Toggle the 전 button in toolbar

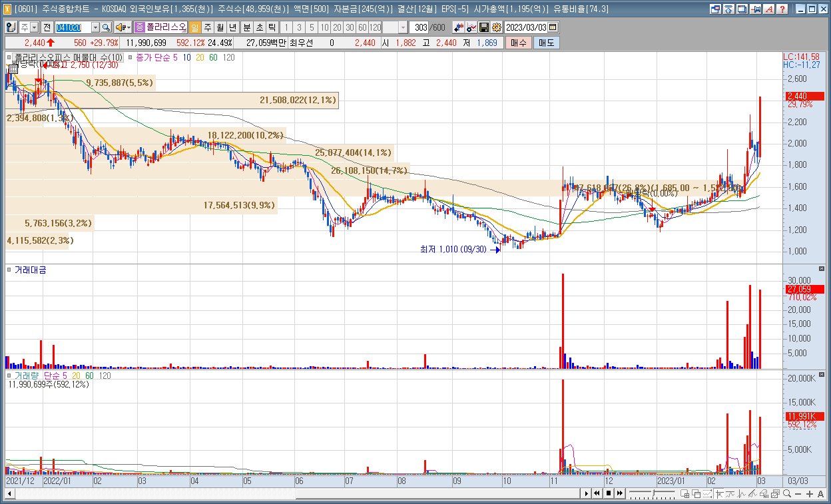click(47, 27)
